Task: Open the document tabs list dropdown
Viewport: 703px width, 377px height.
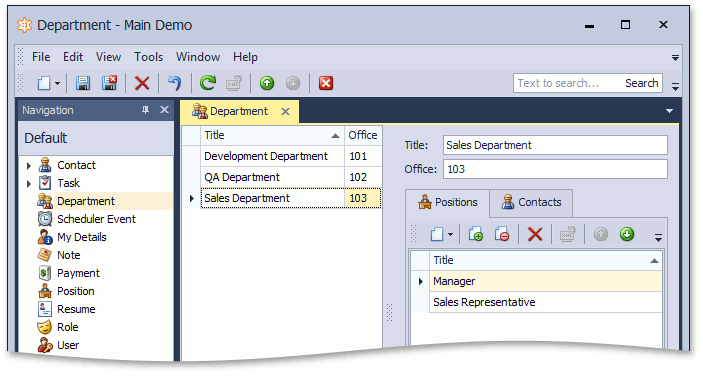Action: pyautogui.click(x=669, y=111)
